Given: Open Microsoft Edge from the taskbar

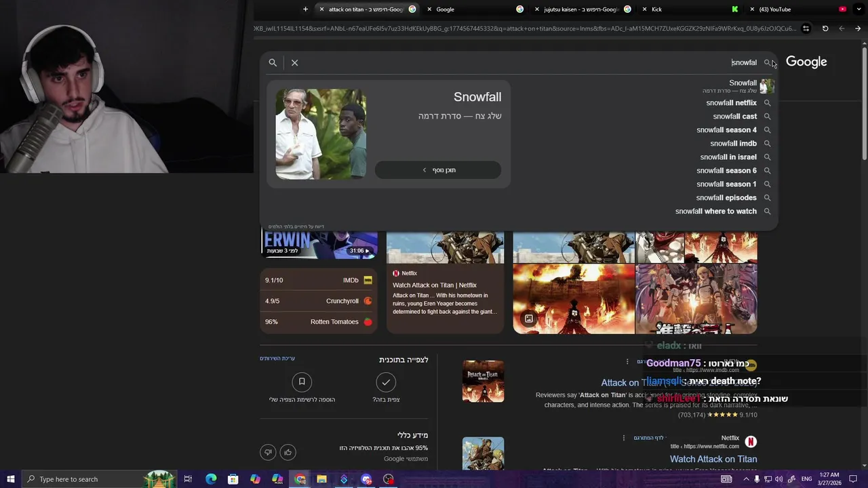Looking at the screenshot, I should (x=211, y=479).
